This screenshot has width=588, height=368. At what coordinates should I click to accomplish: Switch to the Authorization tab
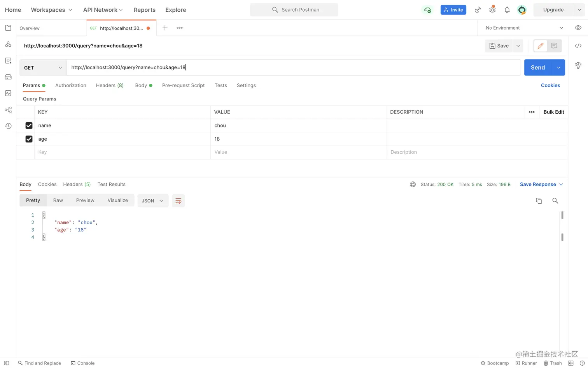point(71,85)
